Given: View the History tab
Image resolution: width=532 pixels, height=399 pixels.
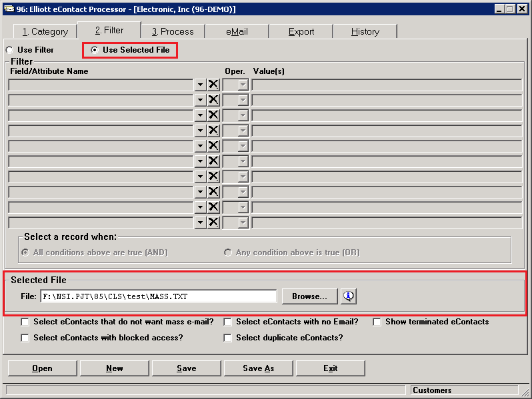Looking at the screenshot, I should (x=365, y=31).
